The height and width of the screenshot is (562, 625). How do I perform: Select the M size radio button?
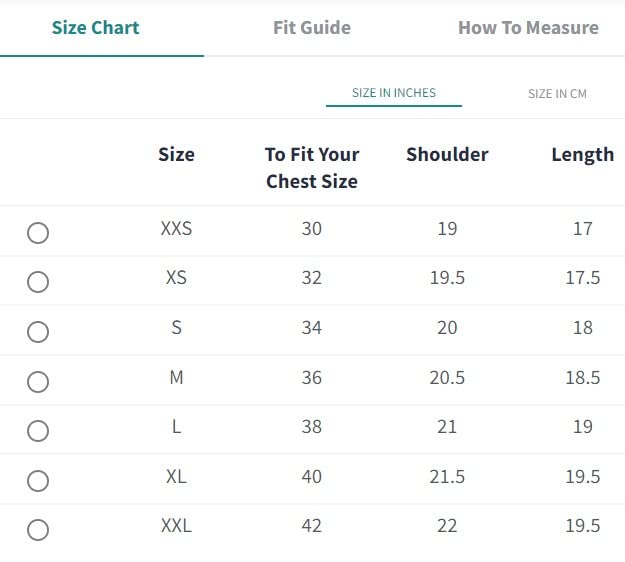coord(38,381)
